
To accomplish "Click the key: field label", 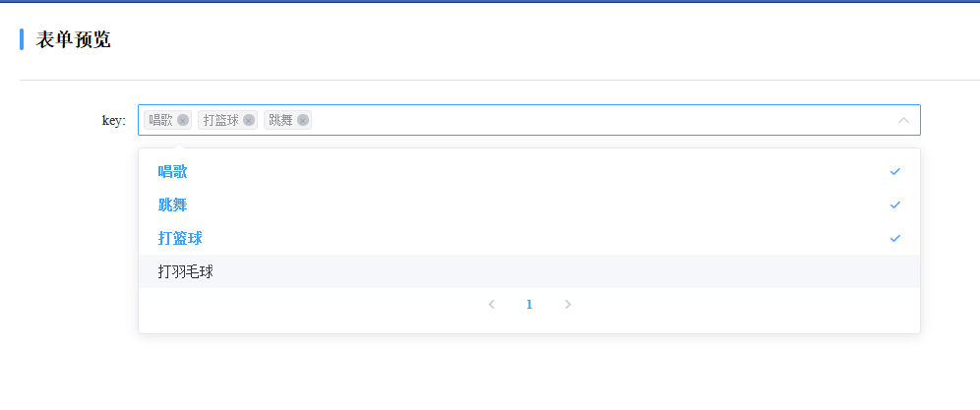I will click(x=114, y=120).
